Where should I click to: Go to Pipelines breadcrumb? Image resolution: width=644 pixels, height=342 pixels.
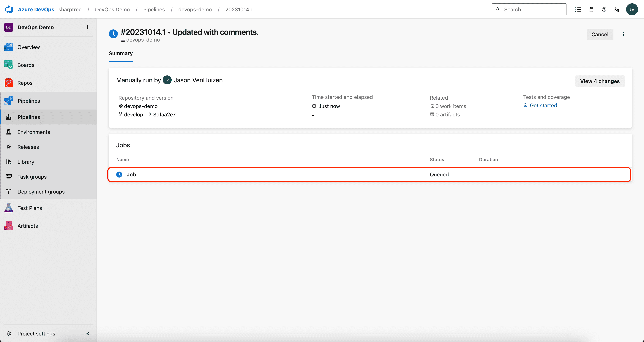pos(154,9)
